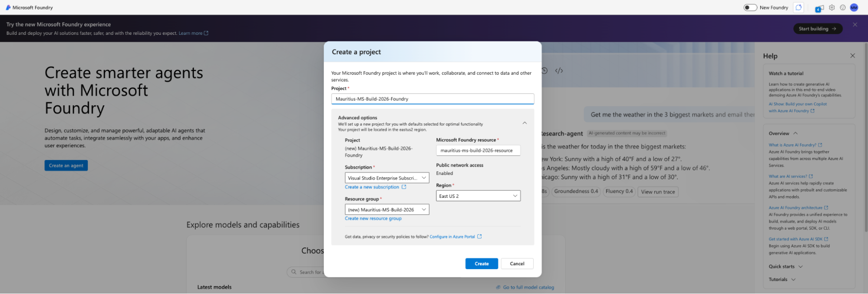Click the Cancel button
The height and width of the screenshot is (294, 868).
517,264
